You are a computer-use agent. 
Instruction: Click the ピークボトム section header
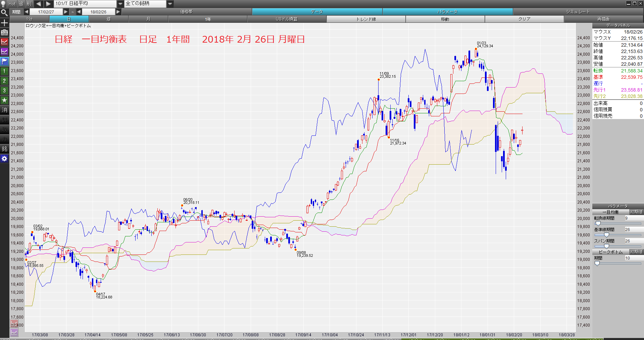point(610,252)
